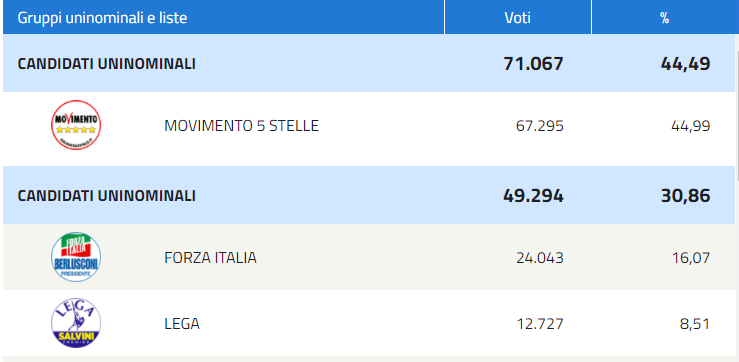Click Forza Italia percentage 16,07
Screen dimensions: 739x362
[690, 258]
